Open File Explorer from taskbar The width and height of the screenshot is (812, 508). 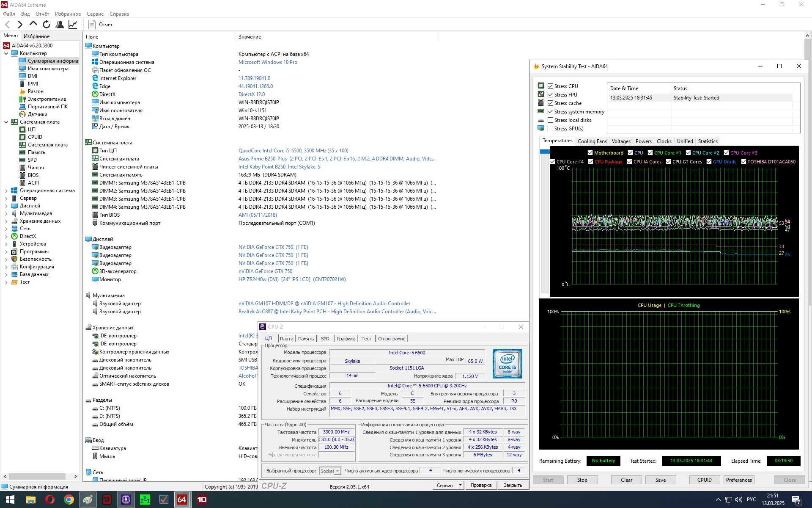(30, 500)
